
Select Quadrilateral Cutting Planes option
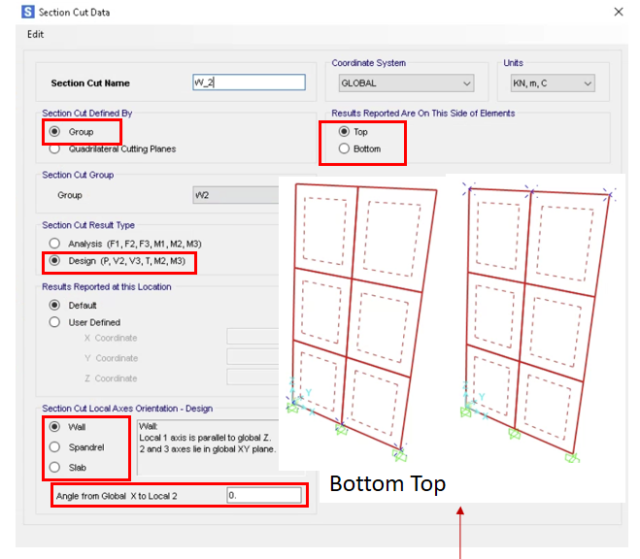pyautogui.click(x=54, y=149)
